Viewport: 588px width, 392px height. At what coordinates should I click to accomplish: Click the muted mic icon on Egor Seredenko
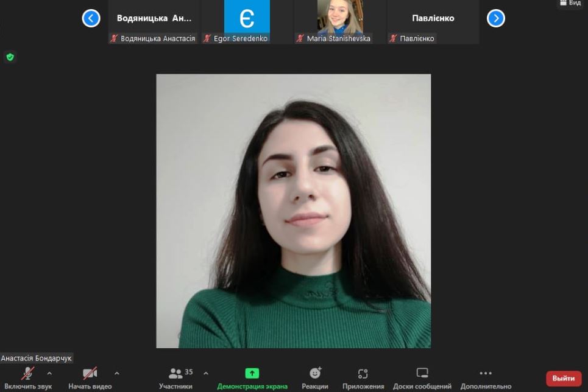[207, 38]
